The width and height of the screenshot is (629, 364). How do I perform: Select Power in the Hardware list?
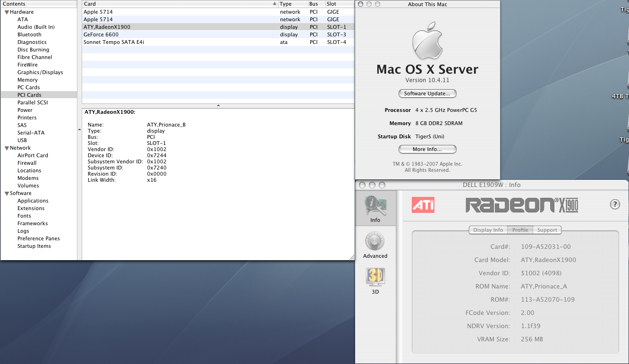pyautogui.click(x=25, y=110)
